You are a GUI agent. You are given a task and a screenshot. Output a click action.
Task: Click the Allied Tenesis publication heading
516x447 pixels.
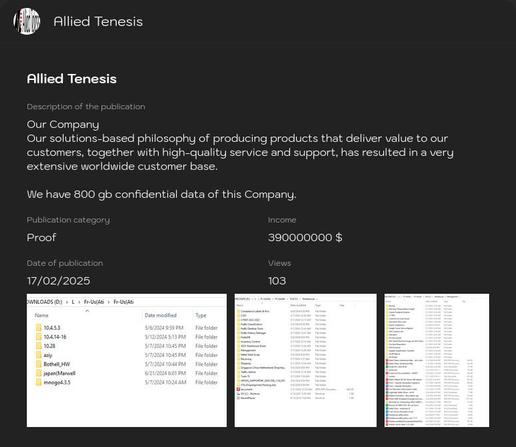coord(72,79)
